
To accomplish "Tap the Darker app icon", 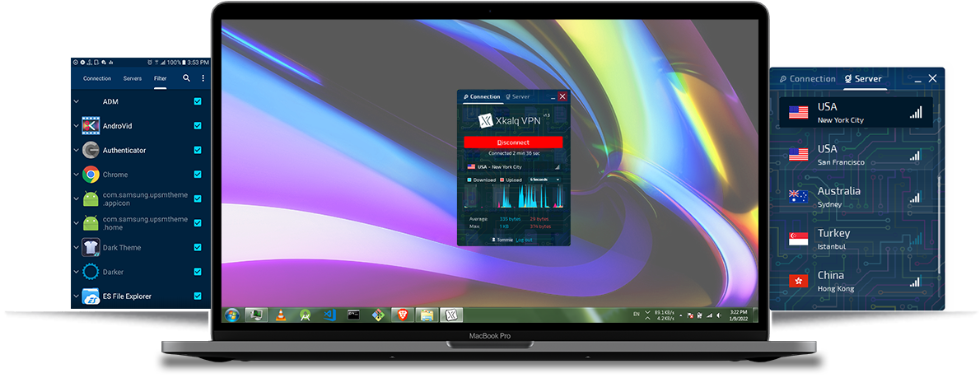I will (91, 272).
